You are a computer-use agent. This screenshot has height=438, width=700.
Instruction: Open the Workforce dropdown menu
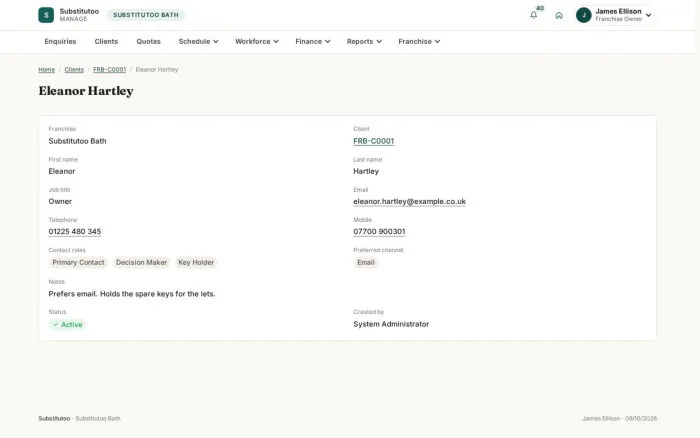click(257, 42)
